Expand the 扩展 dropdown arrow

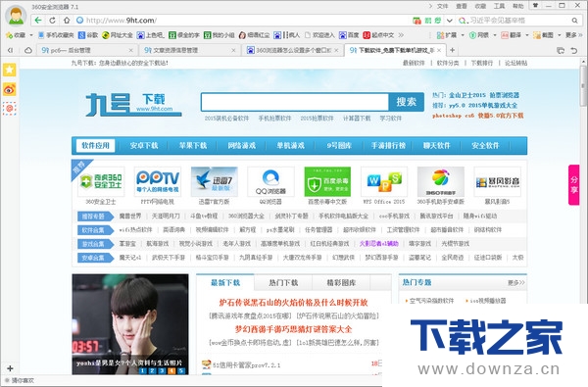(463, 35)
